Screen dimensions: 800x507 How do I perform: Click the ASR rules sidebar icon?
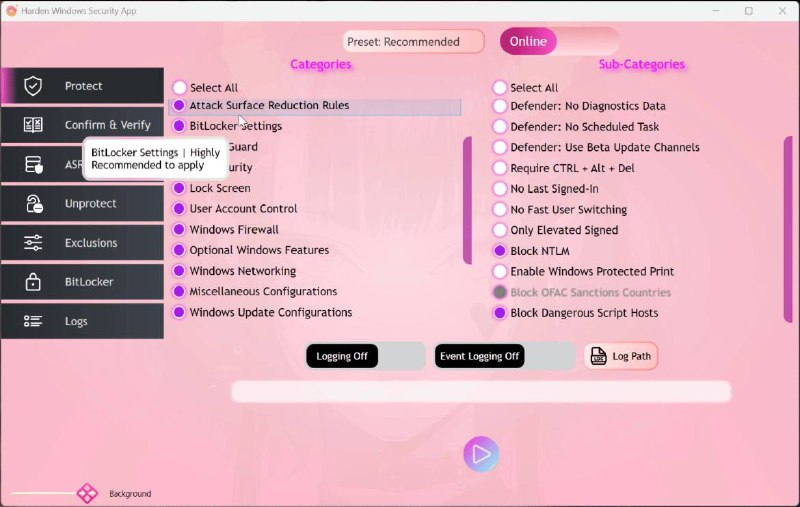point(34,164)
